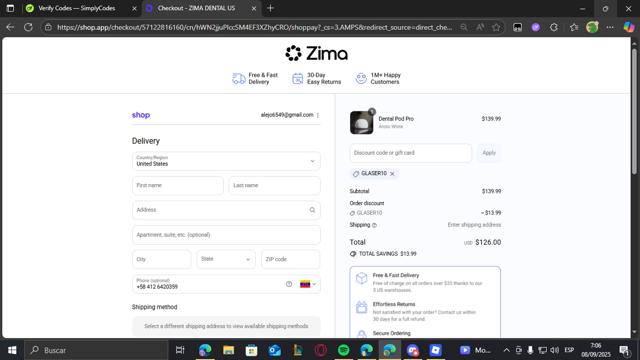This screenshot has width=640, height=360.
Task: Click the Address field
Action: pos(226,210)
